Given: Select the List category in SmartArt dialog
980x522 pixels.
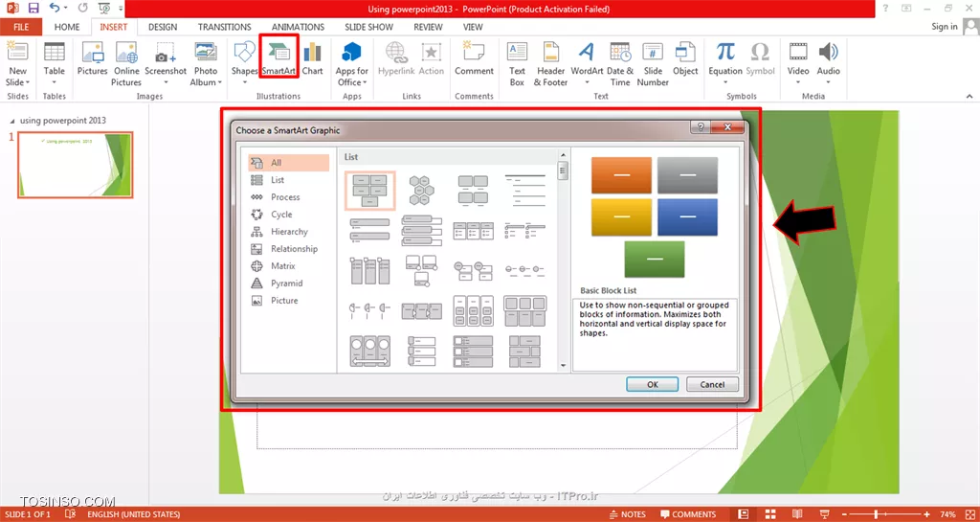Looking at the screenshot, I should (x=289, y=180).
